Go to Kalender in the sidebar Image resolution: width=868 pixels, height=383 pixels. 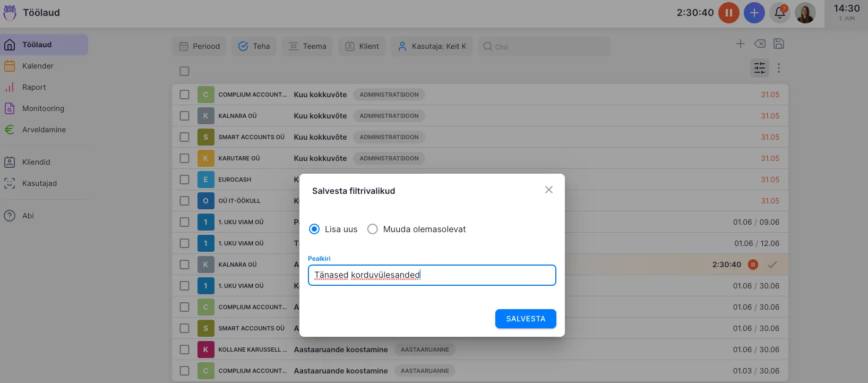(38, 66)
